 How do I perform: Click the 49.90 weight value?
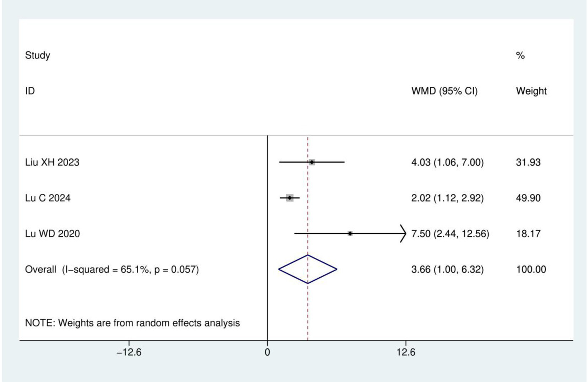528,198
